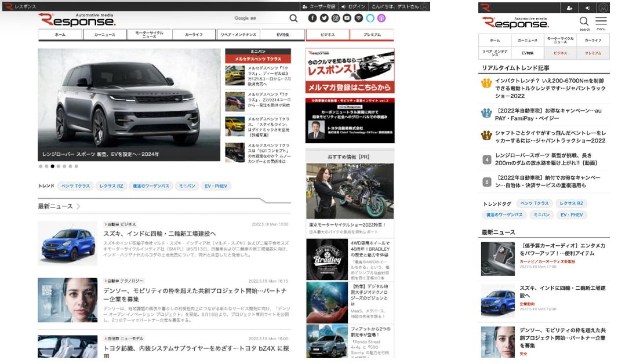Screen dimensions: 618x364
Task: Click the Twitter icon next to the logo
Action: [323, 18]
